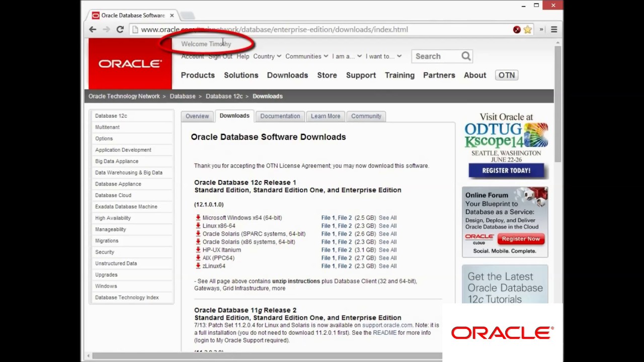
Task: Click the Sign Out link
Action: [220, 56]
